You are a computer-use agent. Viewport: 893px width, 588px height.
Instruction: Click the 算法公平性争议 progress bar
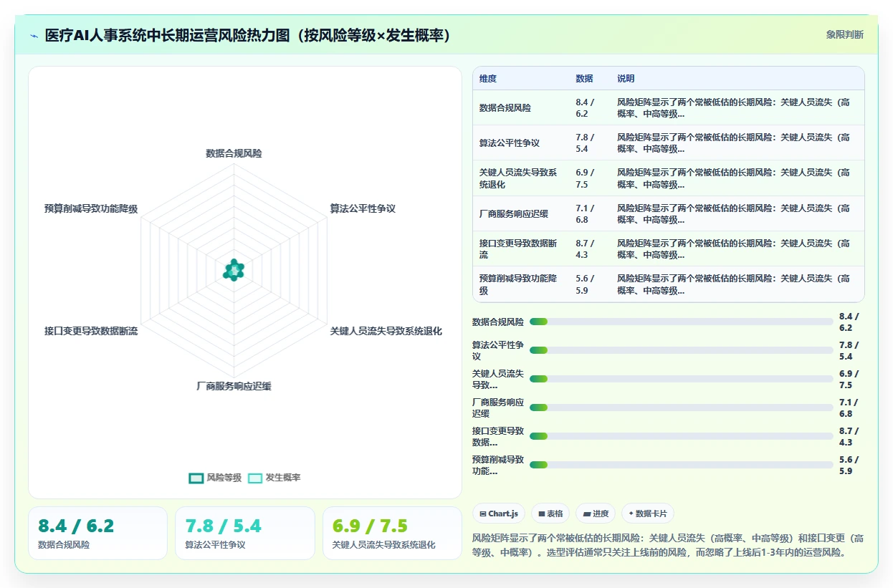pyautogui.click(x=682, y=350)
